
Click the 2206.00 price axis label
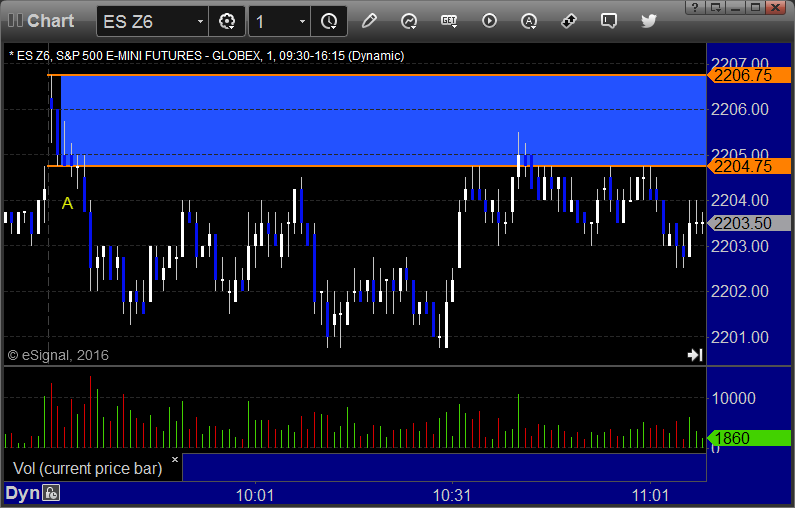point(740,109)
